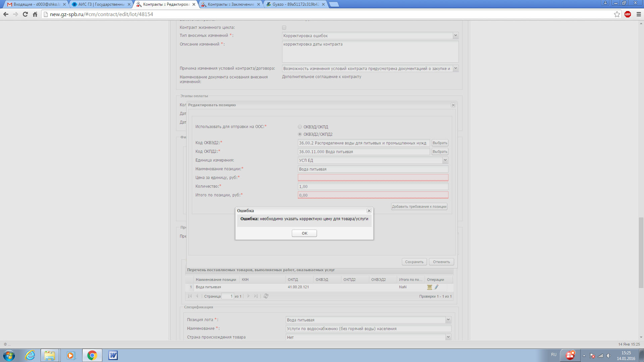Bookmark this page with star icon
The image size is (644, 362).
(x=617, y=14)
